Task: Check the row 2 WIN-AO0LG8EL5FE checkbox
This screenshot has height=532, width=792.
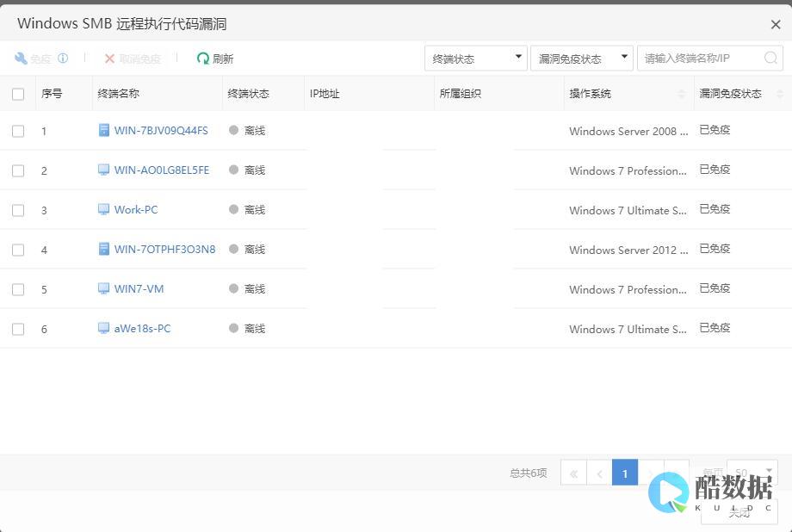Action: click(18, 170)
